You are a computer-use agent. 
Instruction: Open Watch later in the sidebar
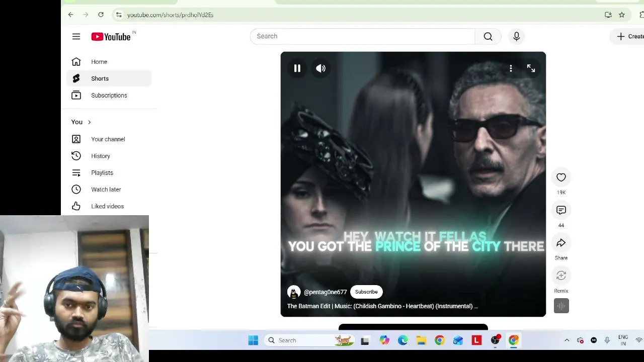click(109, 190)
